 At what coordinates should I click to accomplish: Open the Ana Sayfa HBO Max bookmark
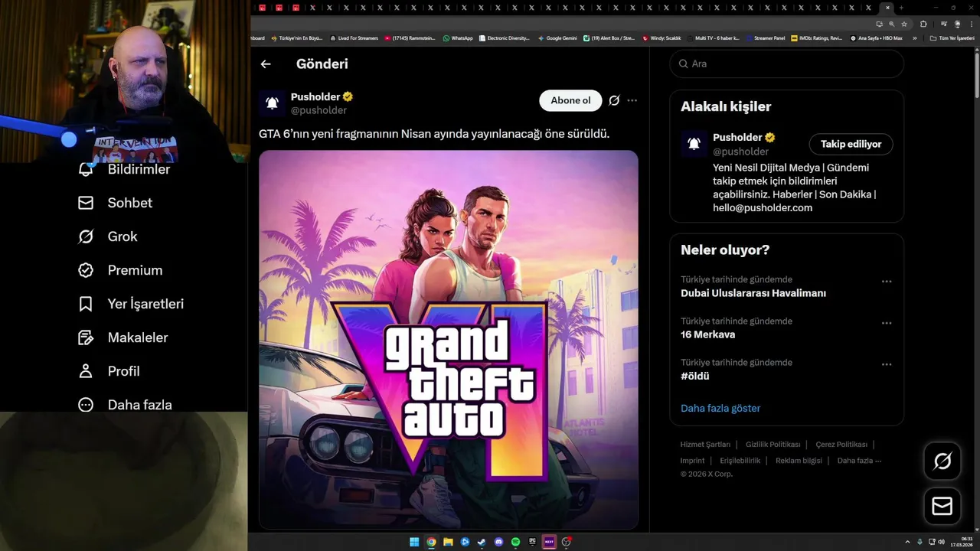(x=877, y=37)
